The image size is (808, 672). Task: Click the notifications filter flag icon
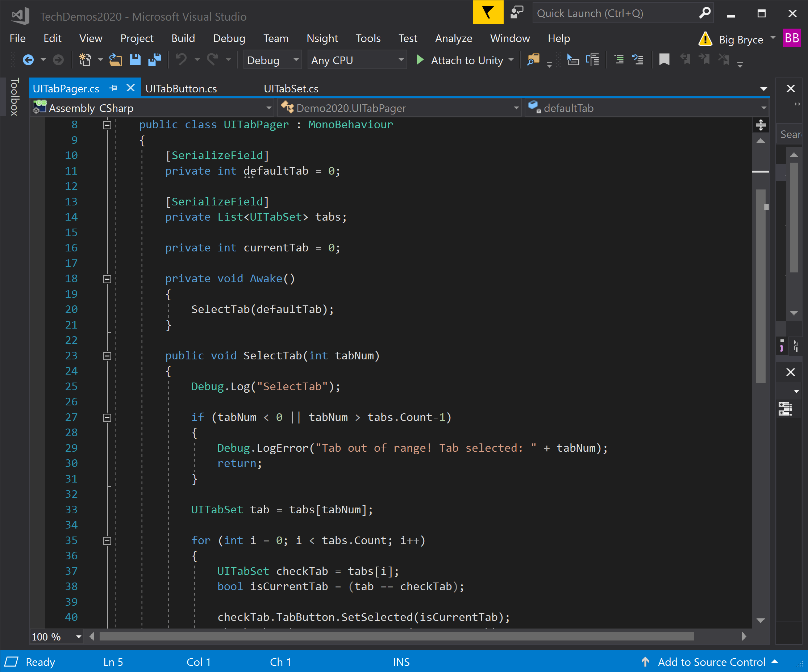pos(487,13)
